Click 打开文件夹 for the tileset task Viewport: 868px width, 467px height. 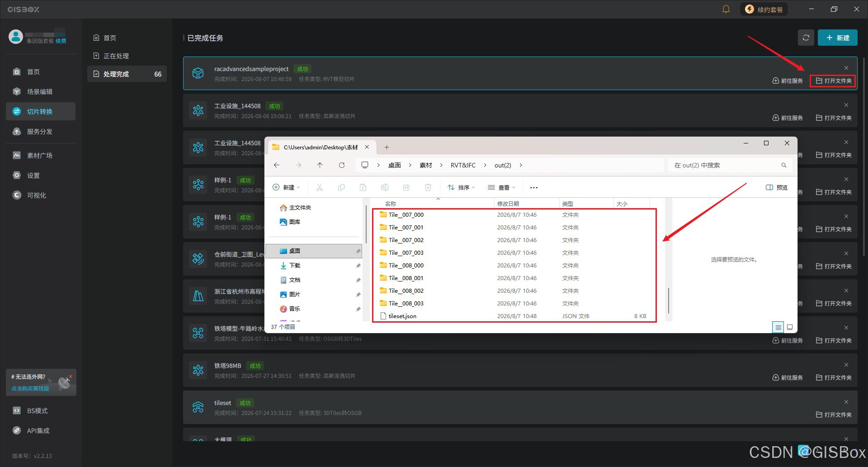(x=834, y=415)
